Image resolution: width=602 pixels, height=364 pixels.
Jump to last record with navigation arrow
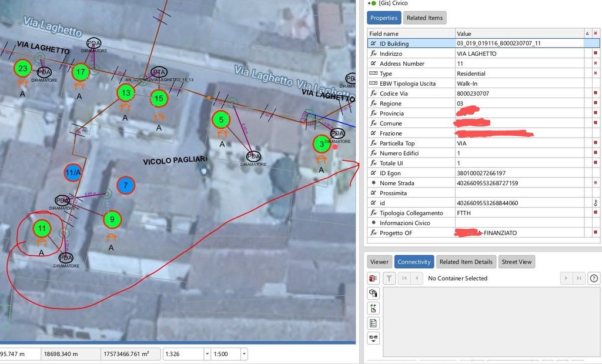pyautogui.click(x=580, y=278)
